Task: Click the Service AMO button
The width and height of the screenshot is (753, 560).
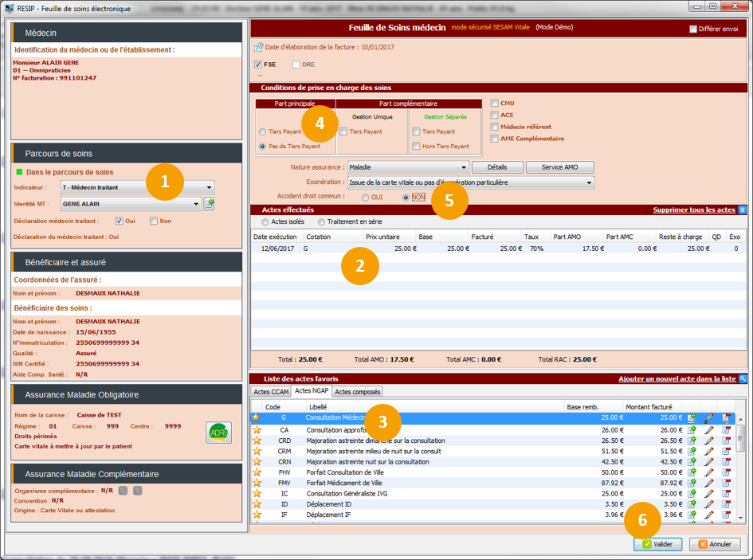Action: (x=559, y=167)
